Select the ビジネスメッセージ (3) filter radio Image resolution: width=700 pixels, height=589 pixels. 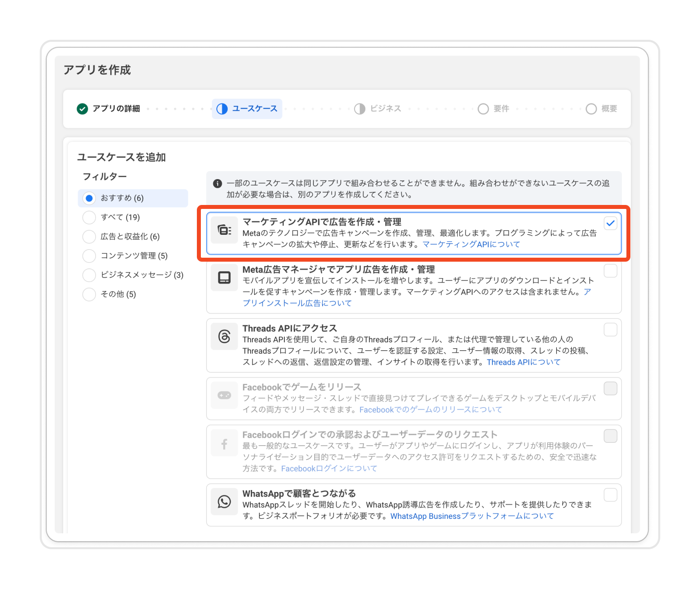point(89,275)
